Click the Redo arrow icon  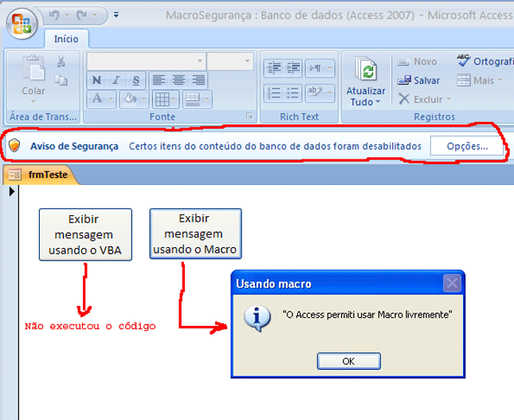81,15
